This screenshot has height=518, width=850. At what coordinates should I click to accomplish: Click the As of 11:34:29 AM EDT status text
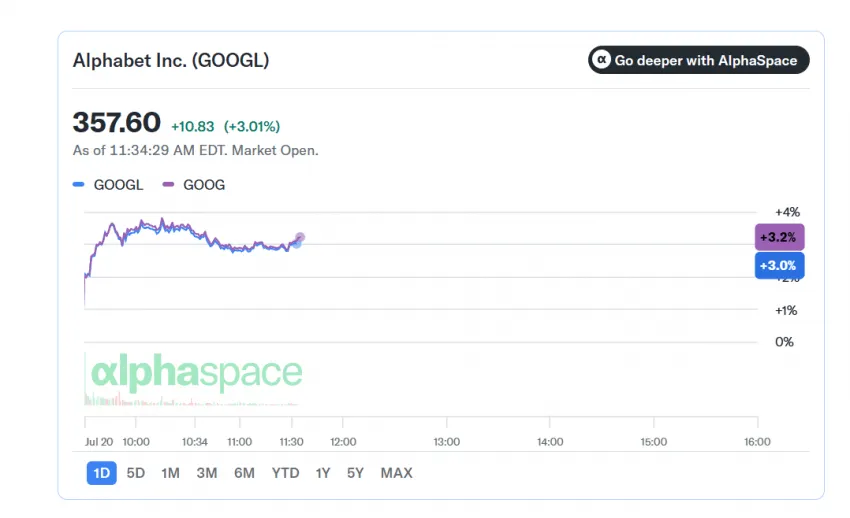[x=196, y=151]
